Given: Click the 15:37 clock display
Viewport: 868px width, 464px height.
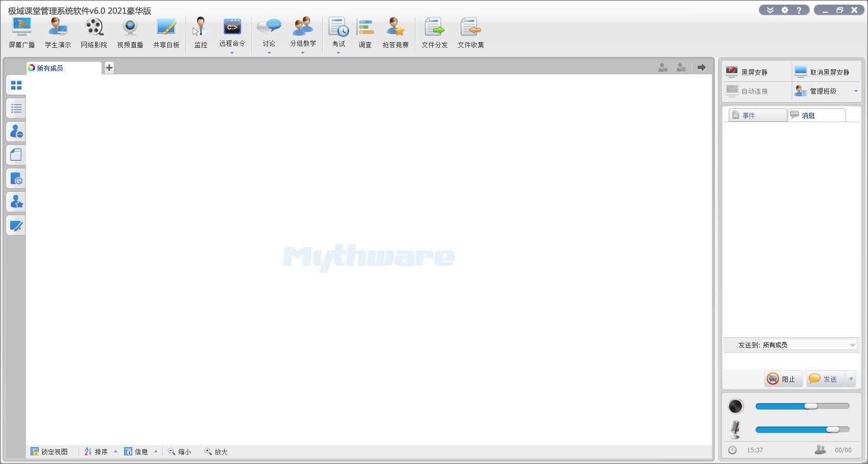Looking at the screenshot, I should (x=755, y=450).
